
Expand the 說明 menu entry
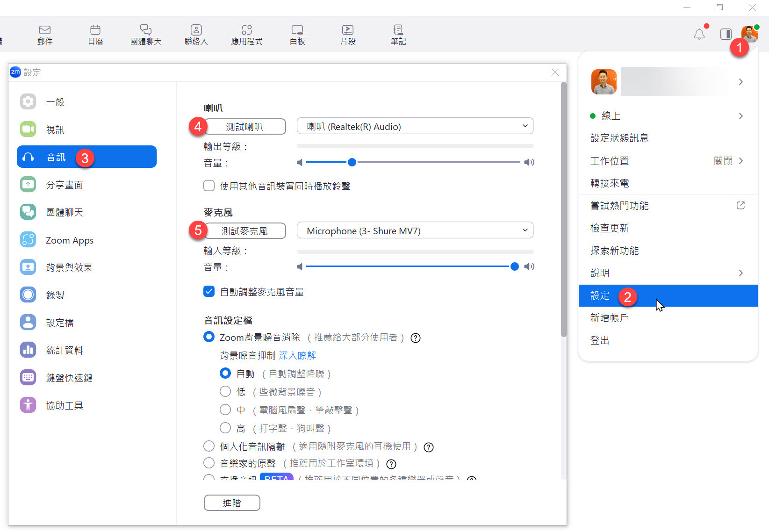pos(600,273)
